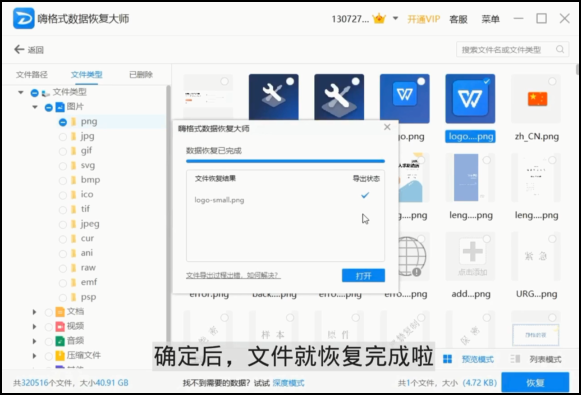Toggle 图片 category selection circle
This screenshot has height=395, width=581.
point(49,107)
